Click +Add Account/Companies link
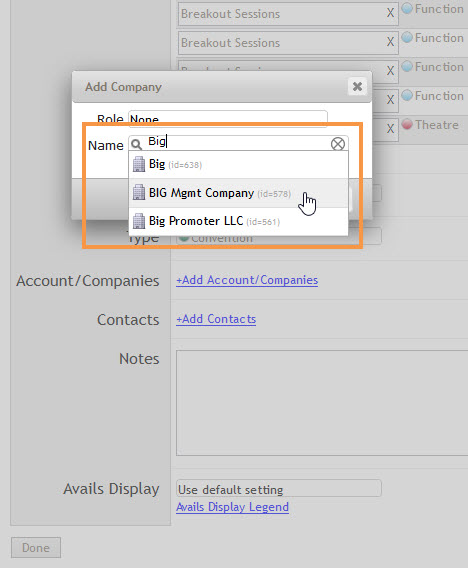Screen dimensions: 468x568 coord(247,280)
